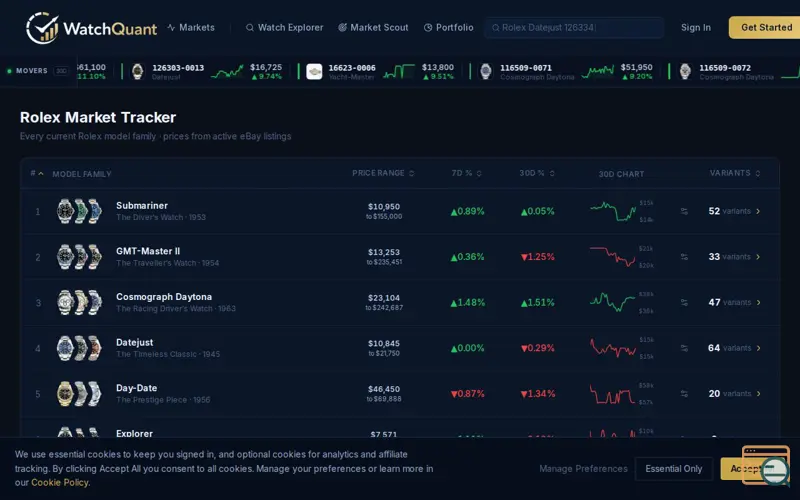
Task: Go to Watch Explorer
Action: (284, 28)
